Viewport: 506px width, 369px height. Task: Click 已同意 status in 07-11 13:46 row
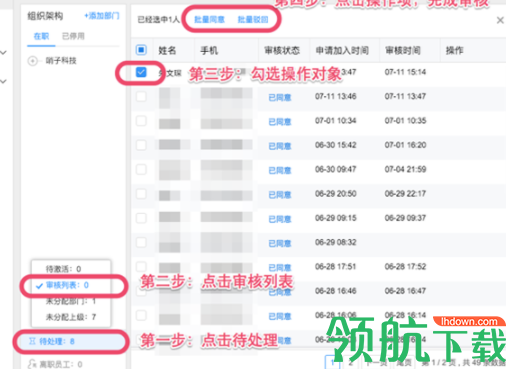pos(280,98)
